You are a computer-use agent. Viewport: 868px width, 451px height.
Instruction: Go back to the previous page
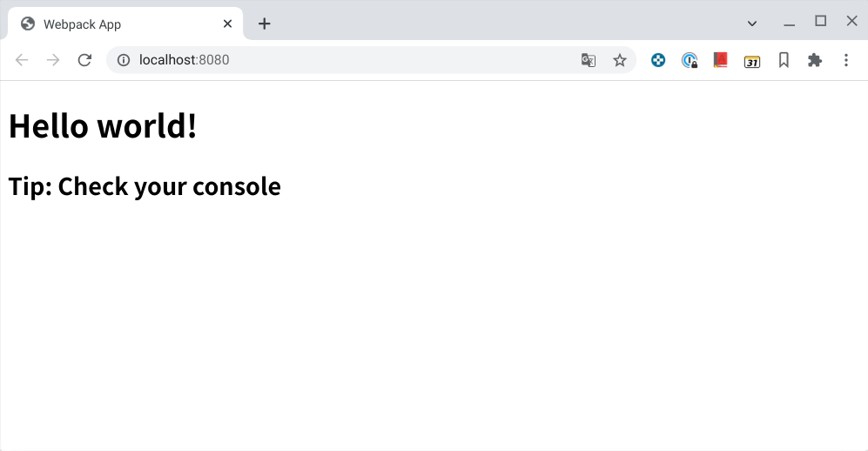pyautogui.click(x=22, y=60)
